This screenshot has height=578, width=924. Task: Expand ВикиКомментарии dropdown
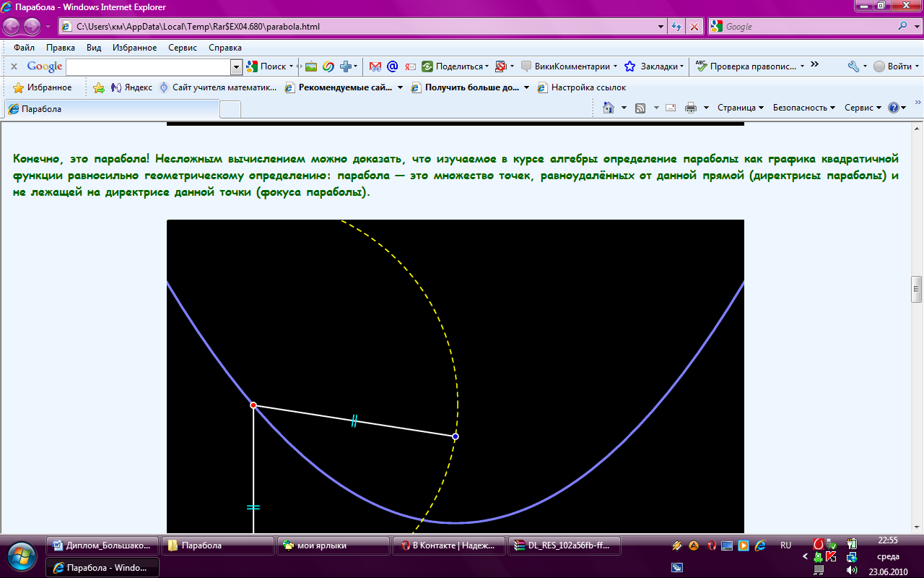pos(615,66)
